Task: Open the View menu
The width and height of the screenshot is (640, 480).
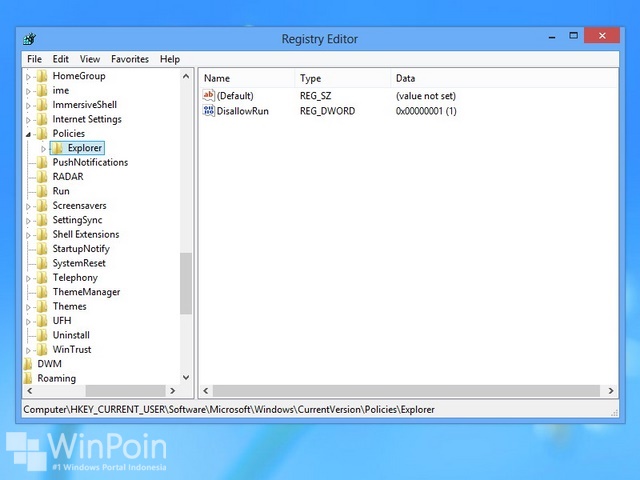Action: [x=90, y=59]
